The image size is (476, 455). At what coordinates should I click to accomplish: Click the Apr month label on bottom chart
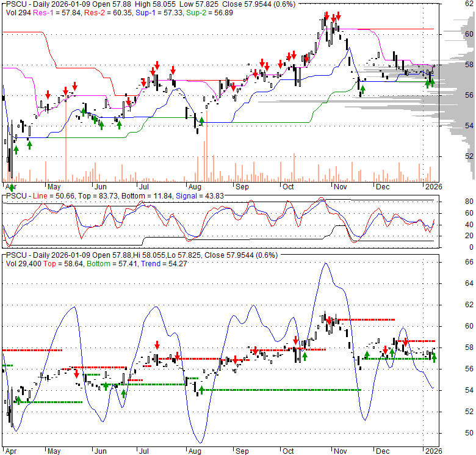coord(10,451)
